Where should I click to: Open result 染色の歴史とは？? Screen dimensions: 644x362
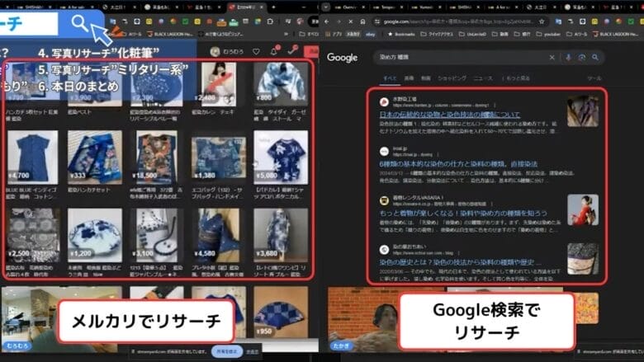coord(461,262)
